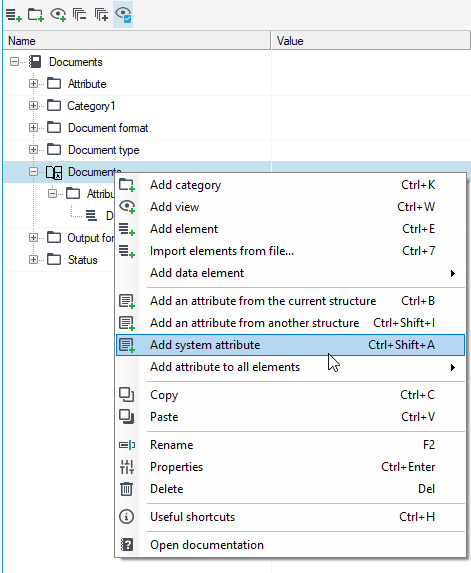Collapse the nested Attribu folder under Documents view
This screenshot has width=471, height=573.
(53, 193)
